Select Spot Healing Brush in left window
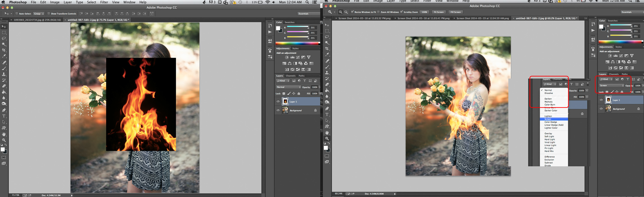 (4, 62)
